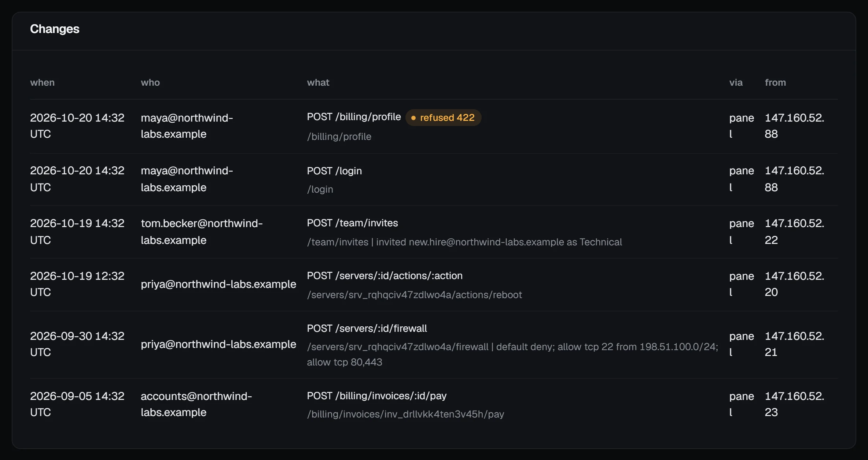Image resolution: width=868 pixels, height=460 pixels.
Task: Click 'panel' via cell in team invites row
Action: click(742, 231)
